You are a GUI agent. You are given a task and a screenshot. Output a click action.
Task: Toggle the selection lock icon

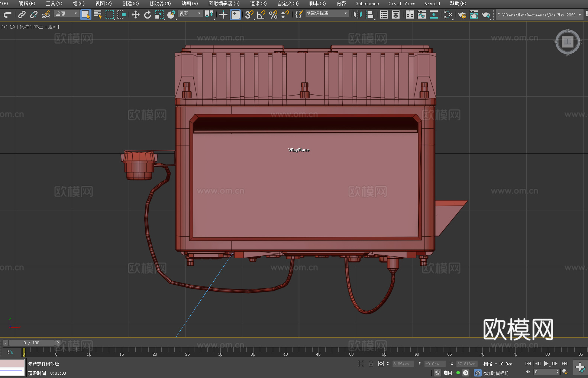[371, 364]
